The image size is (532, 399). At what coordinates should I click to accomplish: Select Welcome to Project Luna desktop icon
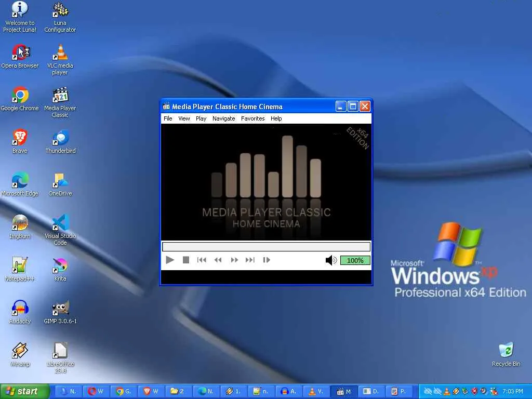pyautogui.click(x=20, y=17)
